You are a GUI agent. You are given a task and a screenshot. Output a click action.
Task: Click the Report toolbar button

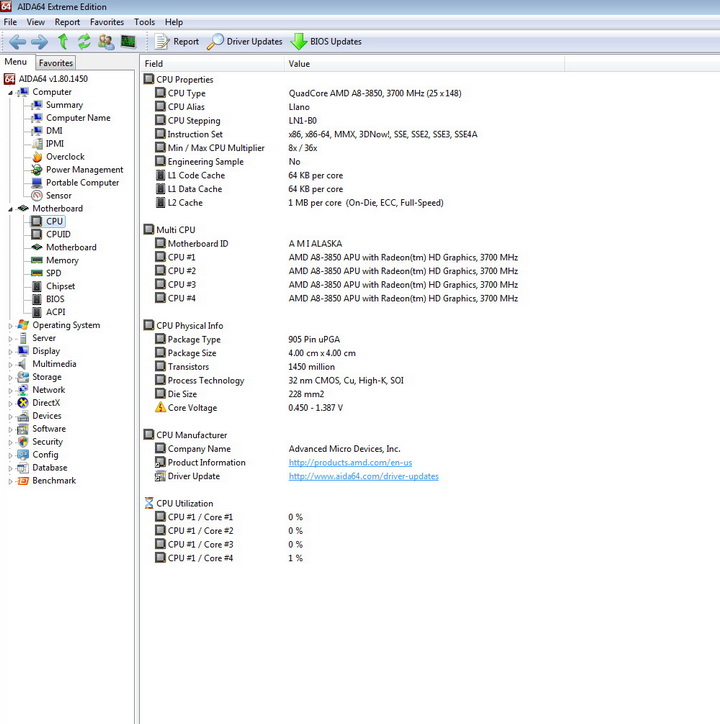pos(176,42)
